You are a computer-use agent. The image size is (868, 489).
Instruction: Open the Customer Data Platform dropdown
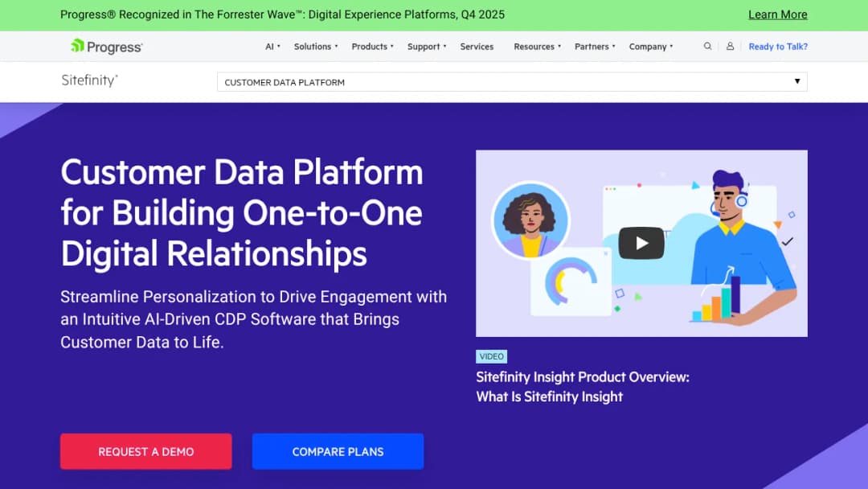(512, 82)
